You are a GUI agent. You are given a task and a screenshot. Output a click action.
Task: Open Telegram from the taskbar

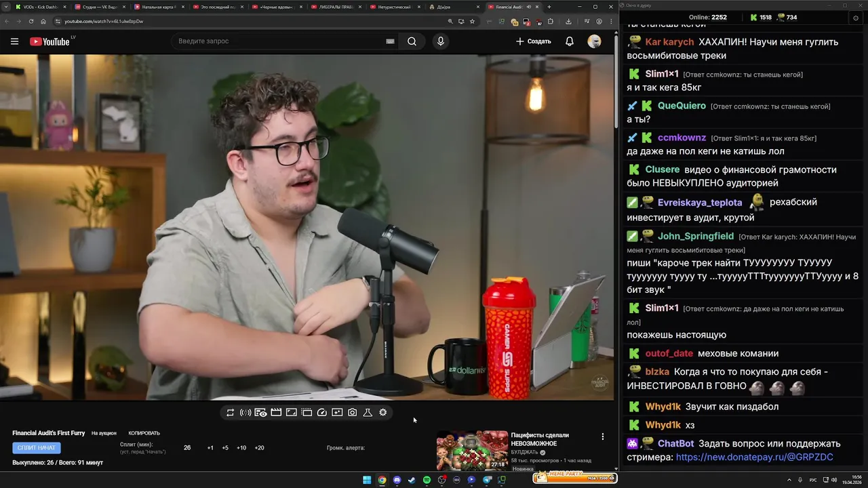[487, 480]
